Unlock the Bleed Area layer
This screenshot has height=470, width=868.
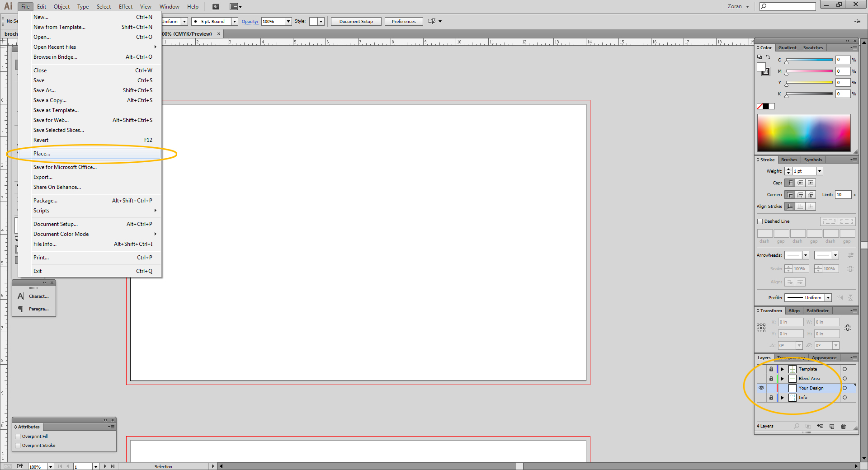pyautogui.click(x=771, y=379)
